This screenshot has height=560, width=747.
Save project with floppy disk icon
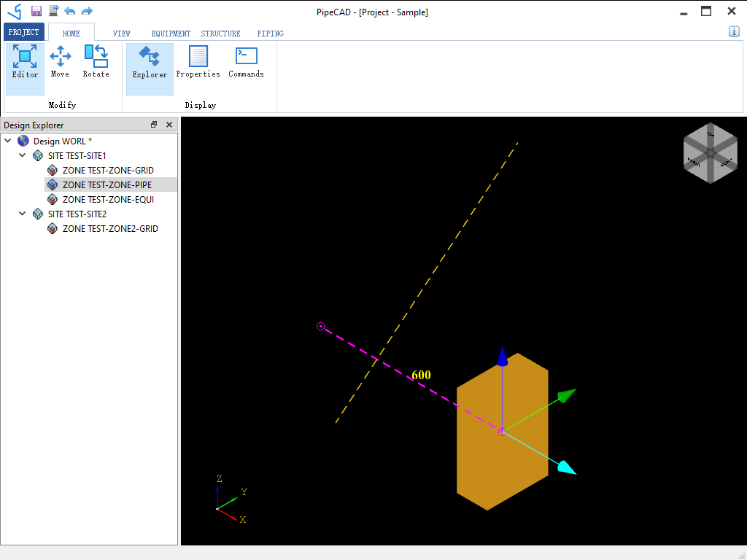(36, 11)
